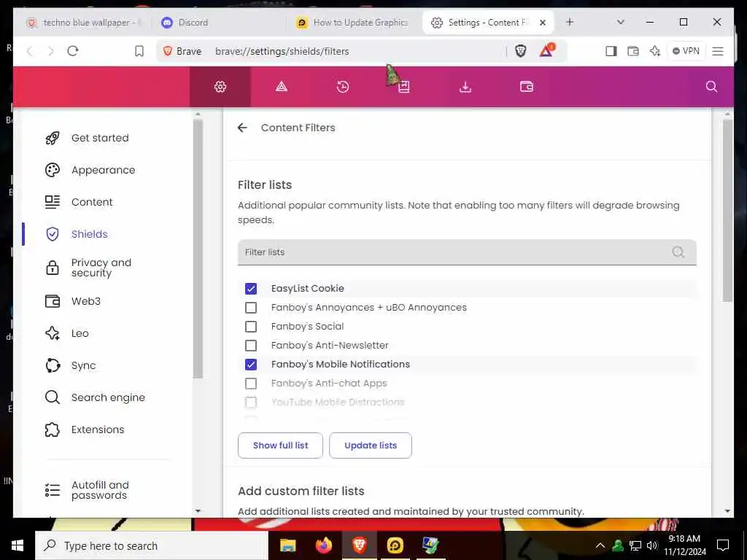
Task: Open Leo AI sparkle icon in toolbar
Action: pyautogui.click(x=655, y=51)
